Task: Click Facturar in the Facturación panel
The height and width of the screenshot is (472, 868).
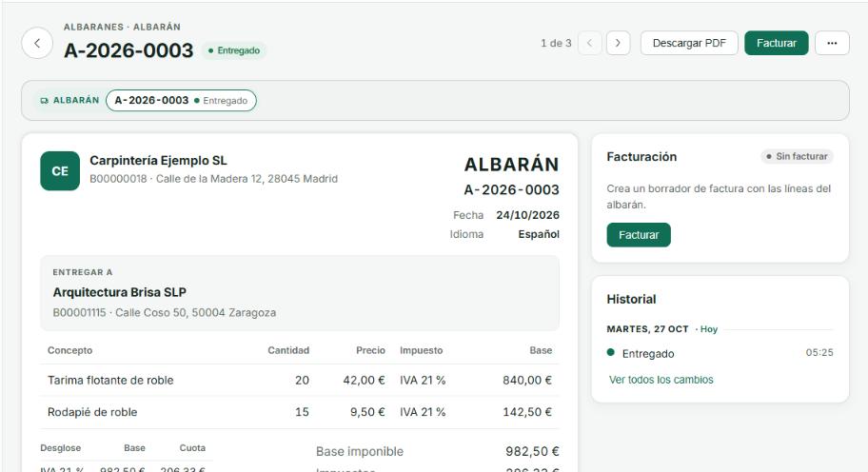Action: point(639,235)
